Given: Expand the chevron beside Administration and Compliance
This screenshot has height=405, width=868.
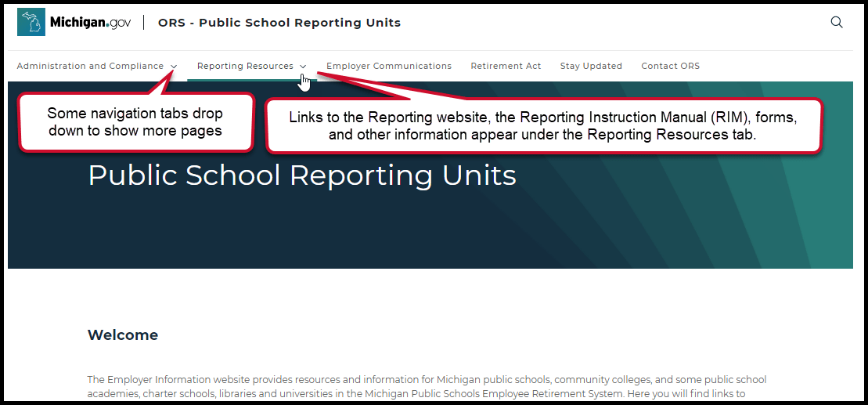Looking at the screenshot, I should tap(174, 67).
